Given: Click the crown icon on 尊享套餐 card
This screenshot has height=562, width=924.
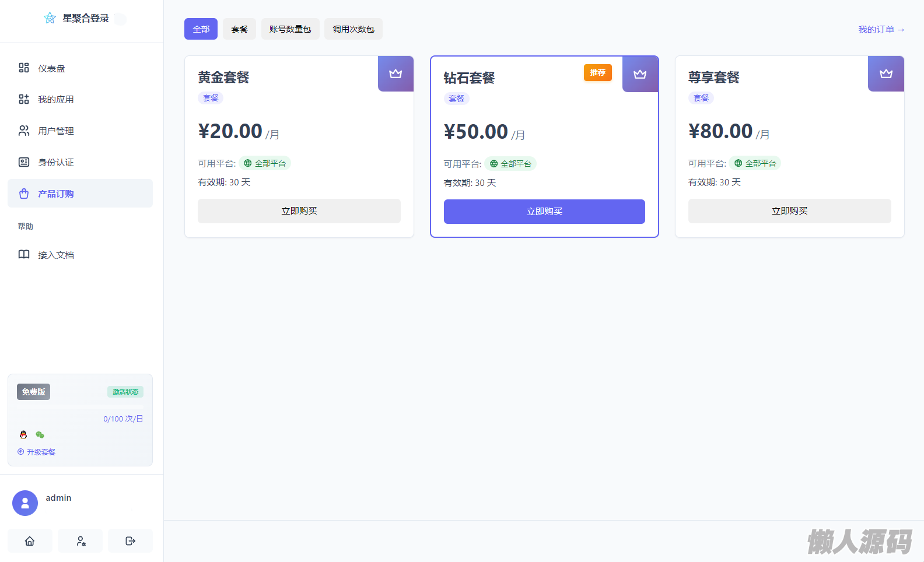Looking at the screenshot, I should click(x=886, y=73).
